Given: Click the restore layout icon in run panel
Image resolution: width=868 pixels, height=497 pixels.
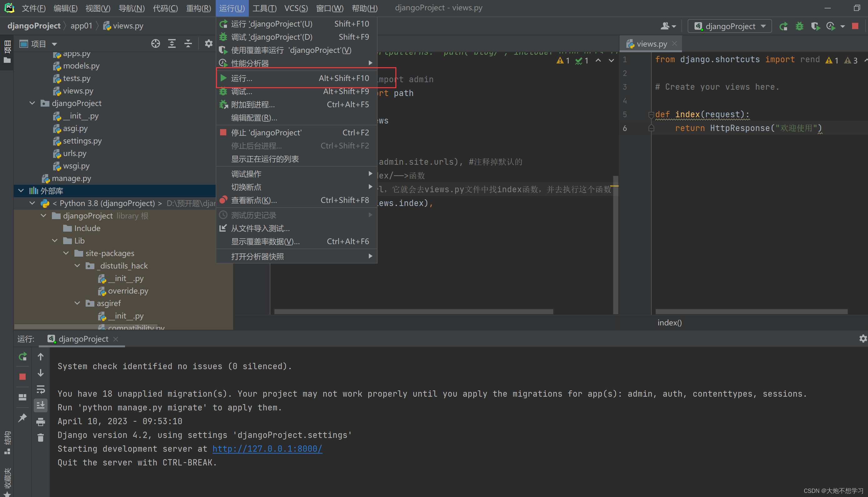Looking at the screenshot, I should (x=23, y=397).
